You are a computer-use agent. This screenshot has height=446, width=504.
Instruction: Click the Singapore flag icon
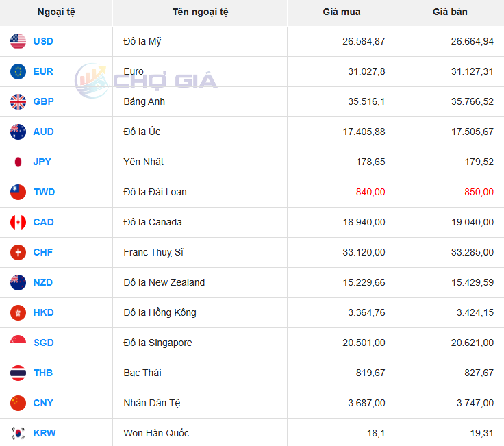click(18, 343)
